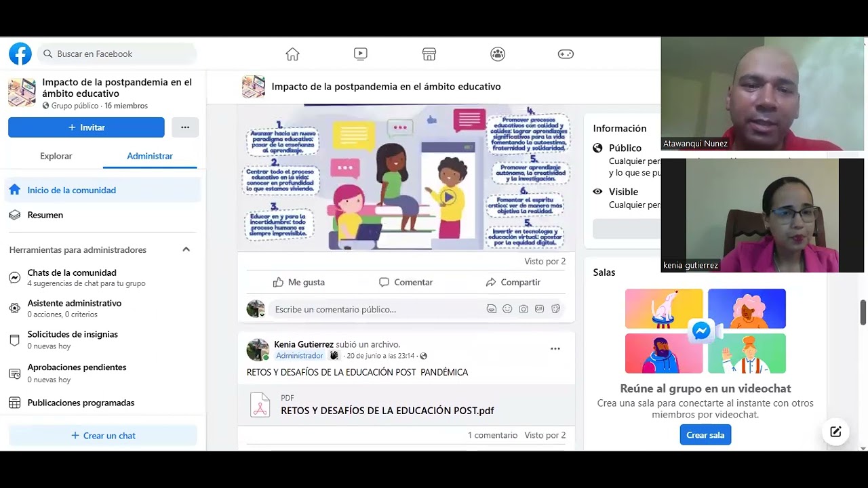868x488 pixels.
Task: Click the Buscar en Facebook search field
Action: pos(117,54)
